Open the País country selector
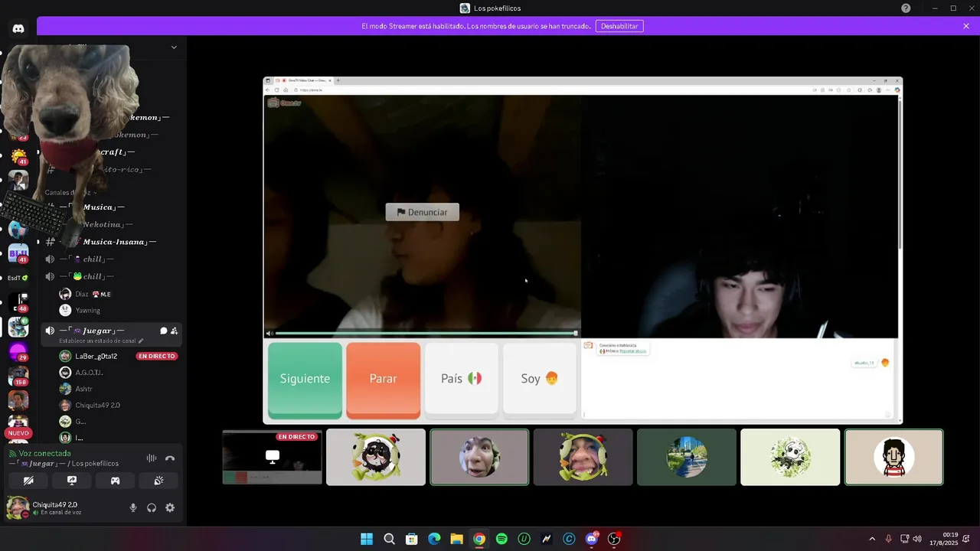 tap(462, 379)
